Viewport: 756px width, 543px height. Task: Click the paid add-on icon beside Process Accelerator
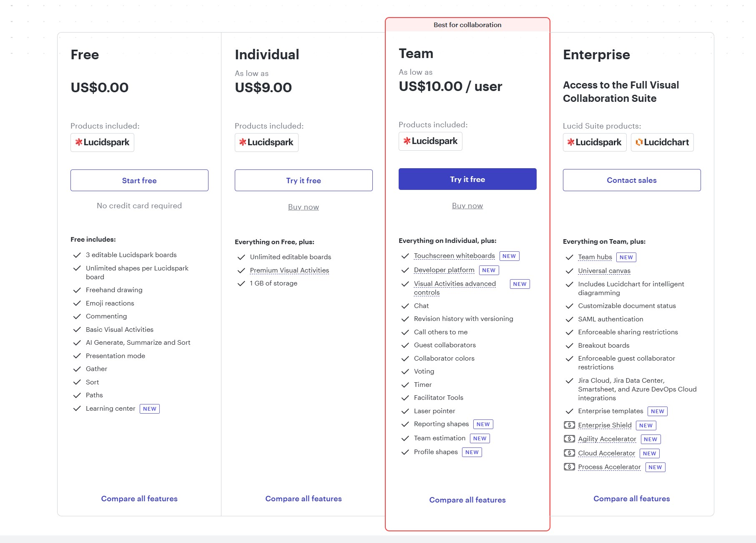click(x=569, y=467)
